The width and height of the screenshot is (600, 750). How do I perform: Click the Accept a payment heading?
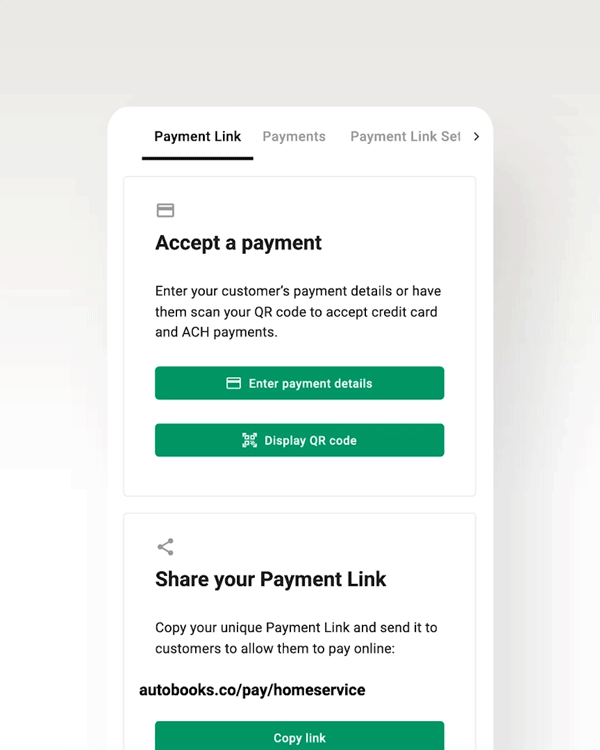point(238,243)
